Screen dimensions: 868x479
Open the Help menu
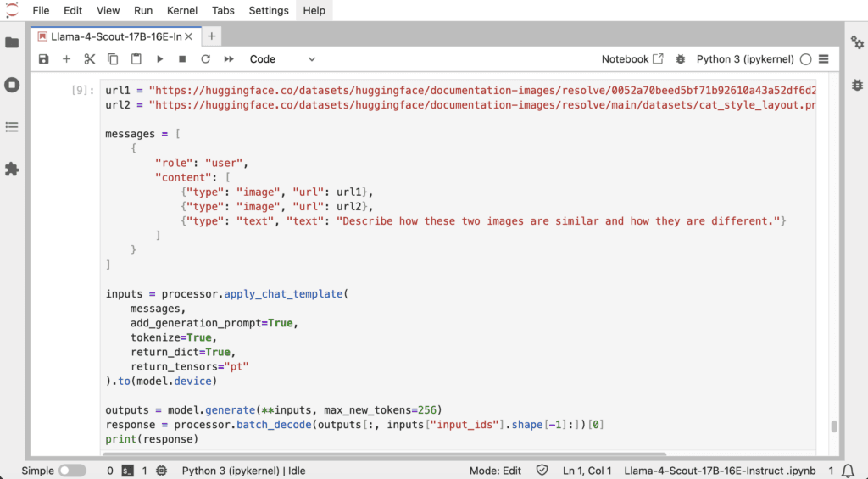point(314,10)
